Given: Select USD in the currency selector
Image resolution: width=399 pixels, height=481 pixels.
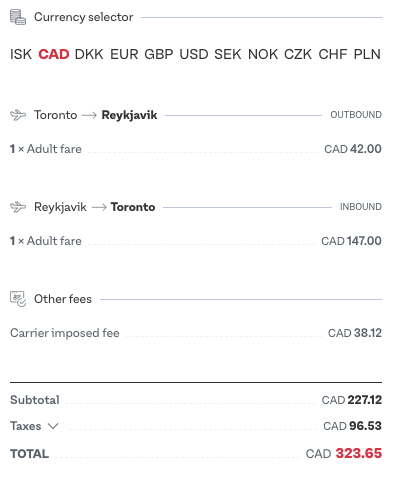Looking at the screenshot, I should tap(194, 54).
